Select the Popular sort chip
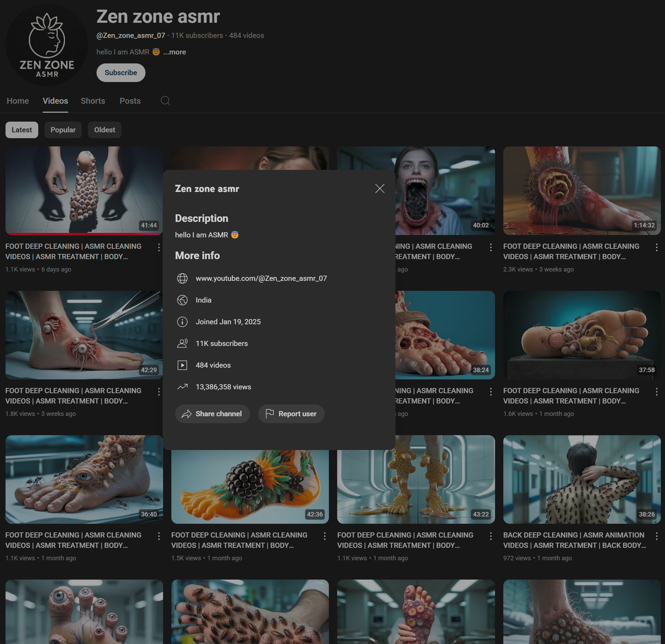The width and height of the screenshot is (665, 644). (x=63, y=130)
